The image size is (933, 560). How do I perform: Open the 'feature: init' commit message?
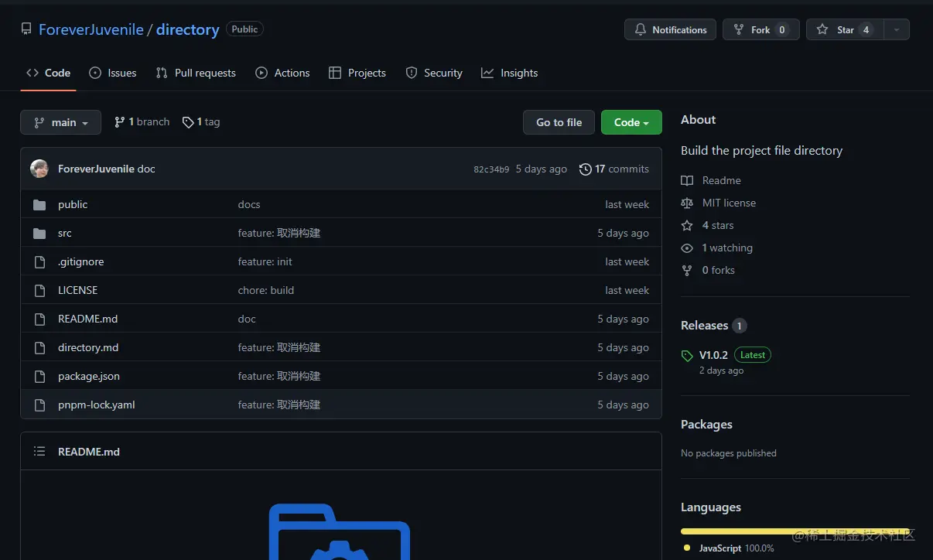tap(265, 261)
